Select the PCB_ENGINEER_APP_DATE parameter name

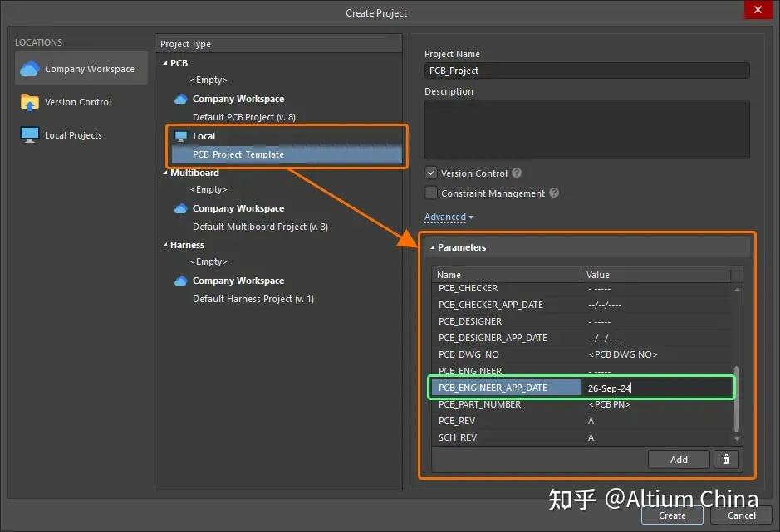tap(507, 388)
